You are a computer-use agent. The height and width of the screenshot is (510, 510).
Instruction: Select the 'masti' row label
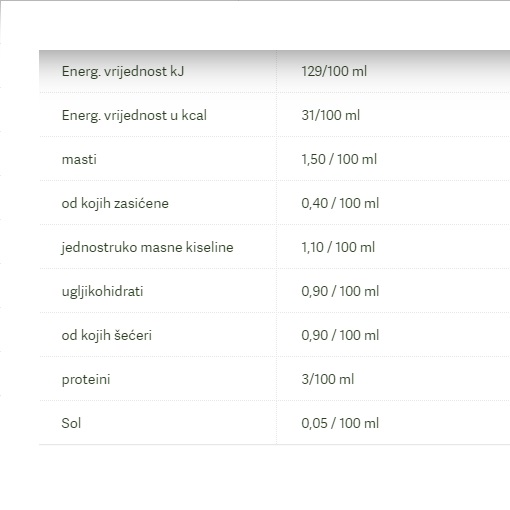[79, 159]
